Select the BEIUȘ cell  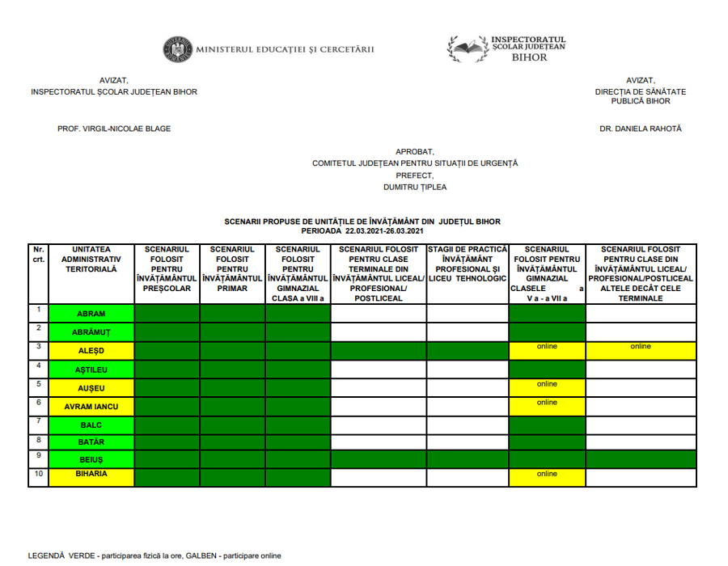[x=91, y=459]
